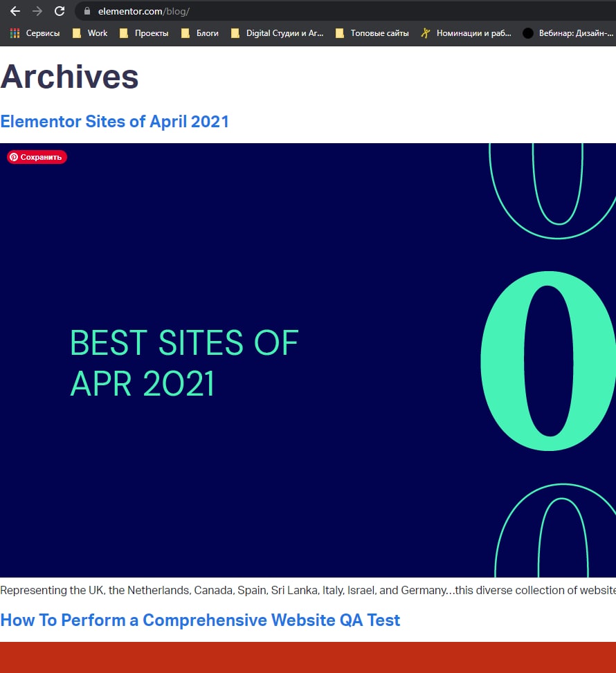Open the Elementor Sites of April 2021 article

(x=114, y=122)
